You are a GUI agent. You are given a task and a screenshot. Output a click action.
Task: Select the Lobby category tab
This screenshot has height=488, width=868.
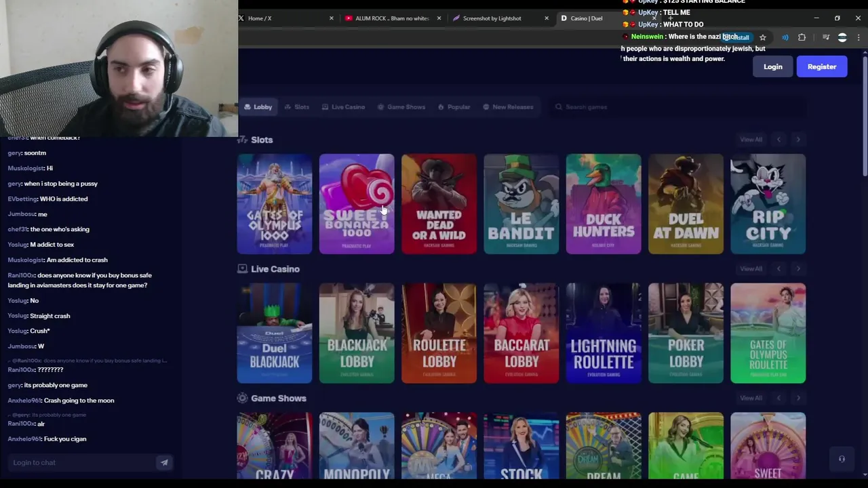258,107
